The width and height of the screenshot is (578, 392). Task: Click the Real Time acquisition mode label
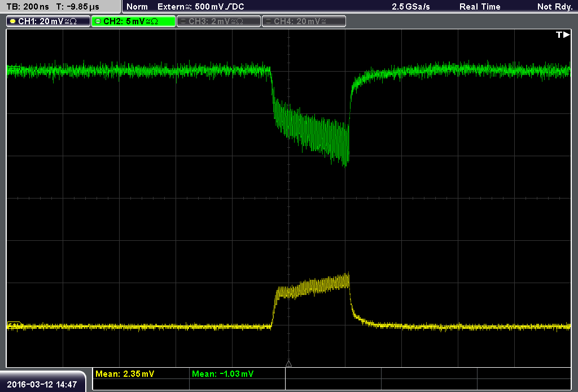pyautogui.click(x=480, y=7)
